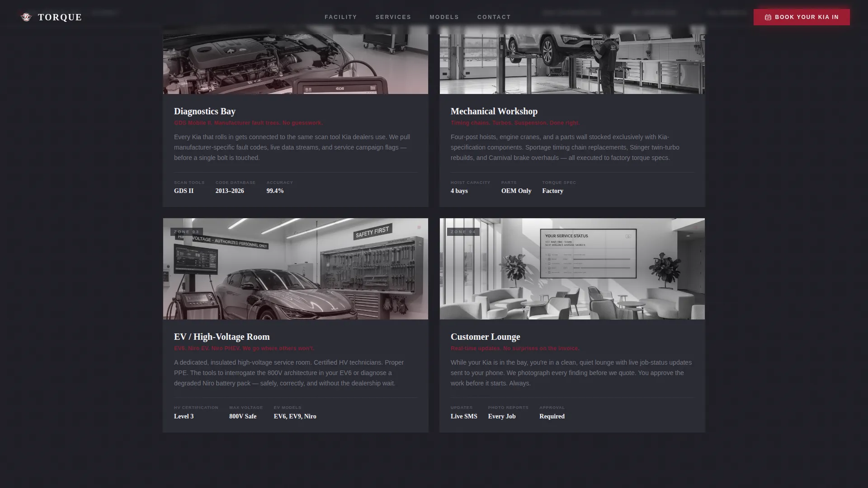Open the Mechanical Workshop hoist photo

point(572,60)
